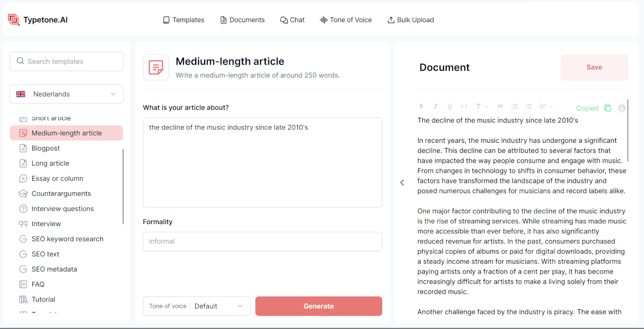Copy the document text again
The width and height of the screenshot is (644, 329).
(x=608, y=108)
